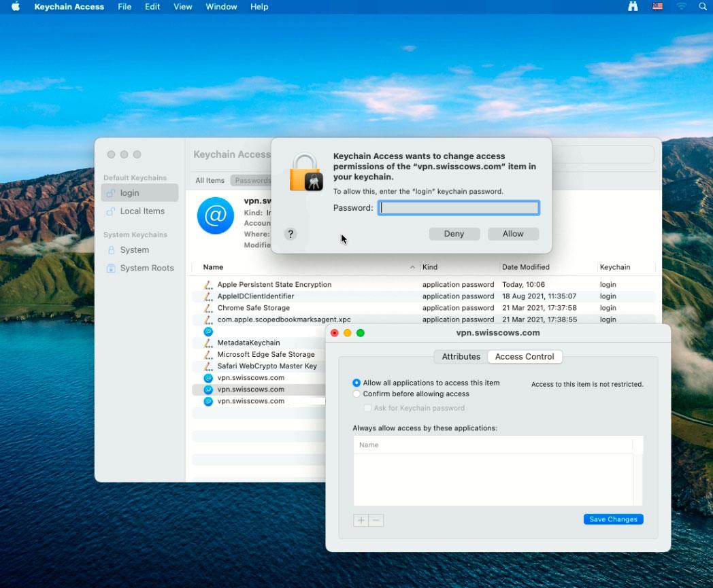Image resolution: width=713 pixels, height=588 pixels.
Task: Click Save Changes button
Action: 614,519
